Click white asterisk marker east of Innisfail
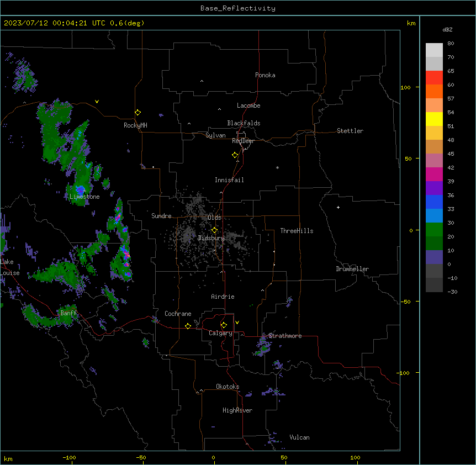Image resolution: width=476 pixels, height=465 pixels. pyautogui.click(x=277, y=167)
